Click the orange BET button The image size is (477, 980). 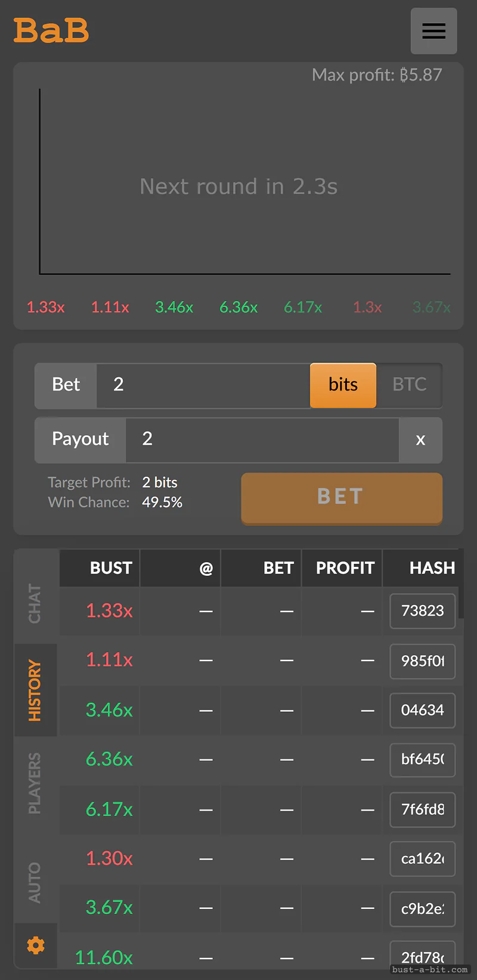(342, 498)
